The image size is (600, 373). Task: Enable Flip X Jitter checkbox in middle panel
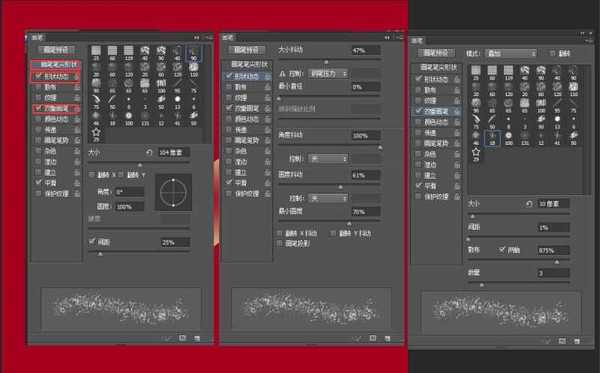tap(280, 233)
